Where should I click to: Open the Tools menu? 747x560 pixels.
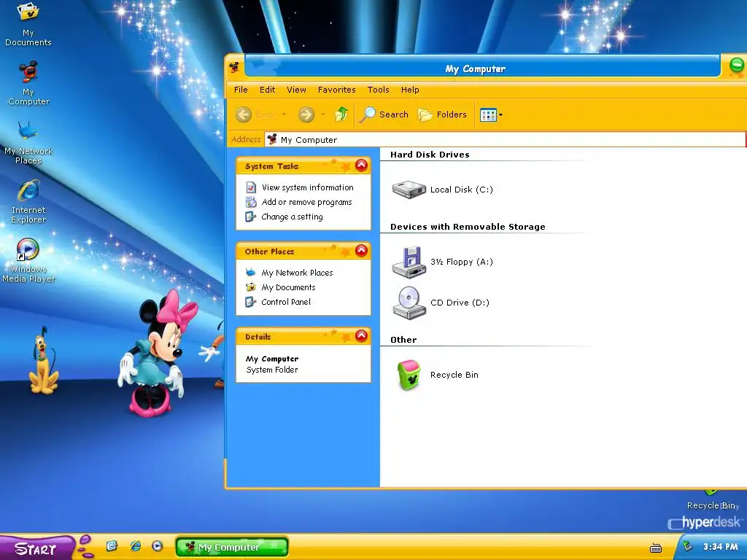point(379,90)
